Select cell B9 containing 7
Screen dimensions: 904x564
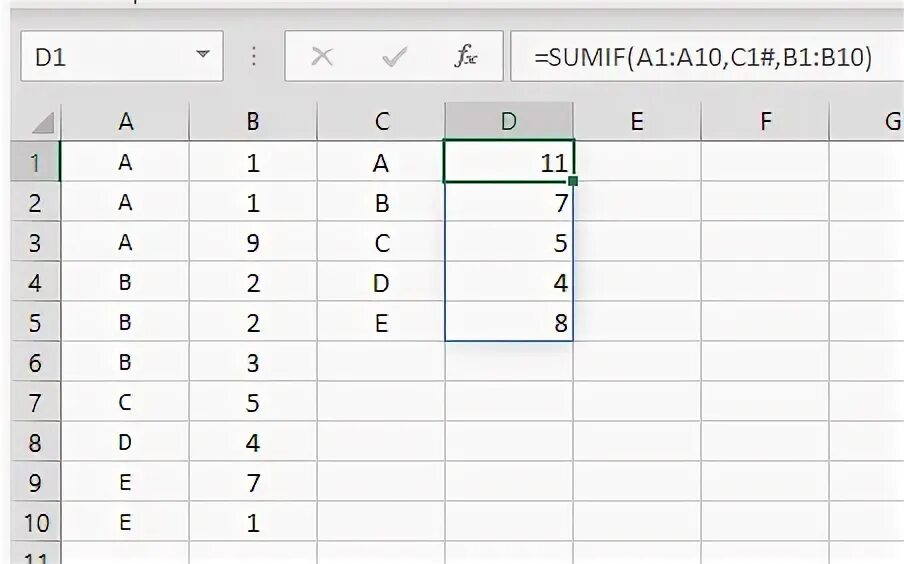point(253,482)
